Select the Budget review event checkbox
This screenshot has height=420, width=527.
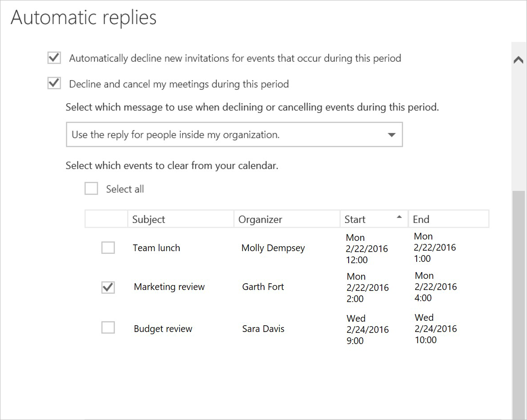pos(108,328)
